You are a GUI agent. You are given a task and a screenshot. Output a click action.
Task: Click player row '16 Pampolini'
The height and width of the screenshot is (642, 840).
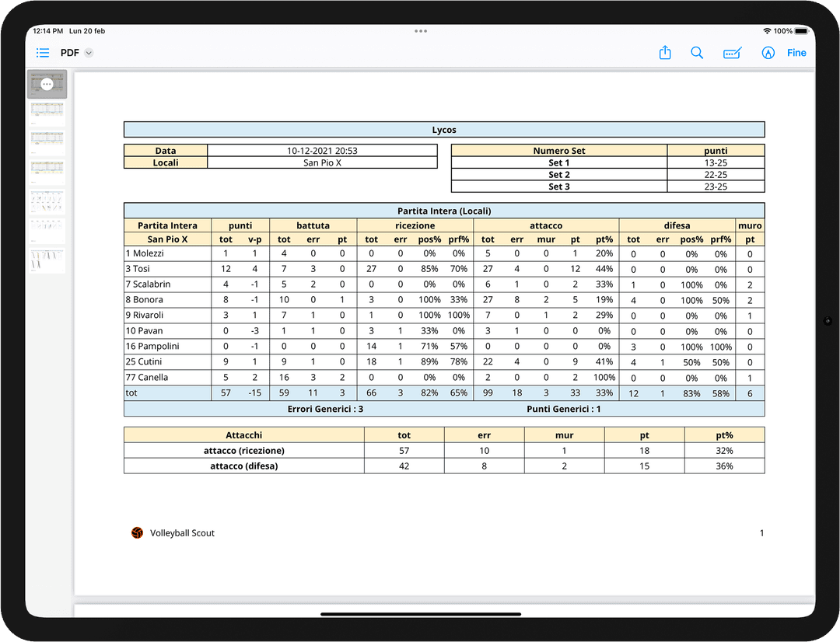[x=444, y=347]
